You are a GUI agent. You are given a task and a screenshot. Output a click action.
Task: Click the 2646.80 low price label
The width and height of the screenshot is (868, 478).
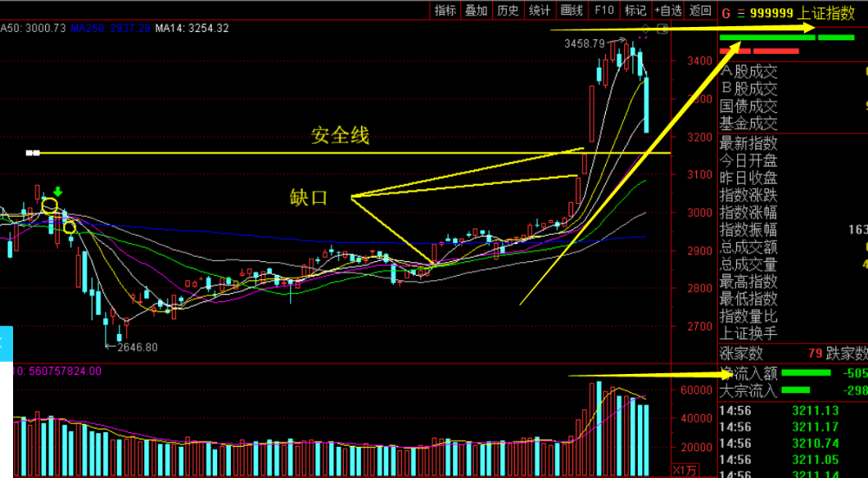click(137, 347)
